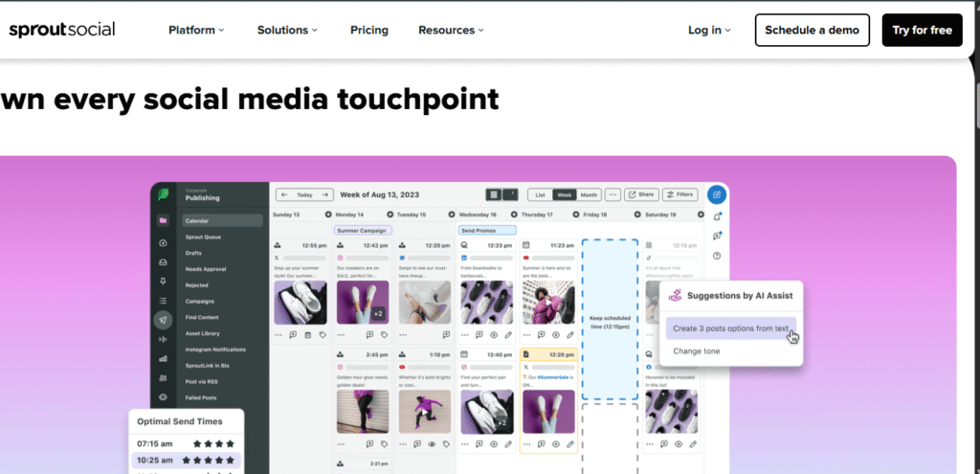The width and height of the screenshot is (980, 474).
Task: Click the pushpin icon in the sidebar
Action: coord(163,282)
